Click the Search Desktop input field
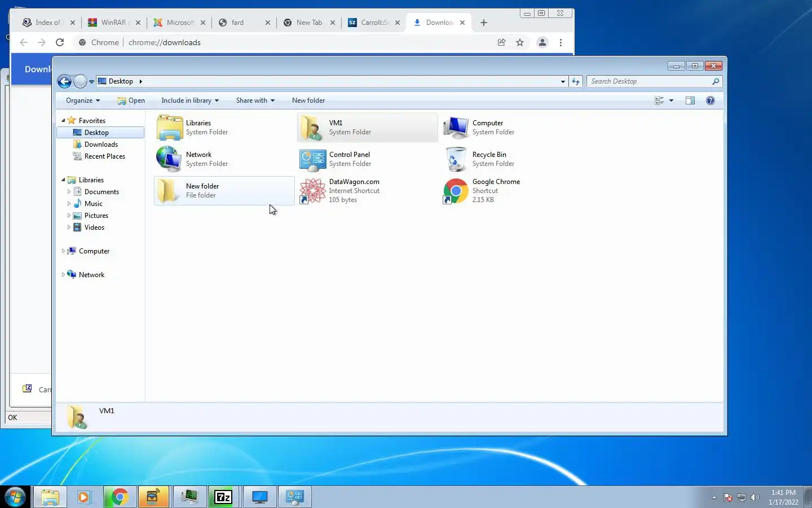812x508 pixels. coord(650,81)
